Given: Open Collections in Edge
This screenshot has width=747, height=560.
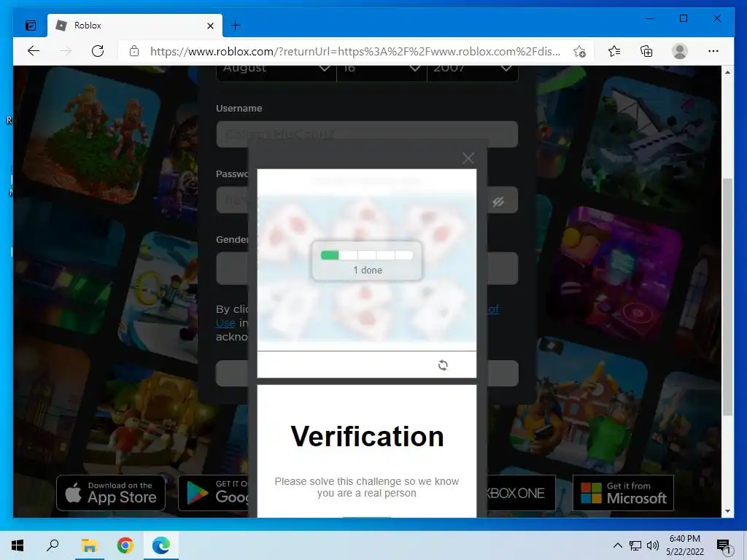Looking at the screenshot, I should click(x=646, y=51).
